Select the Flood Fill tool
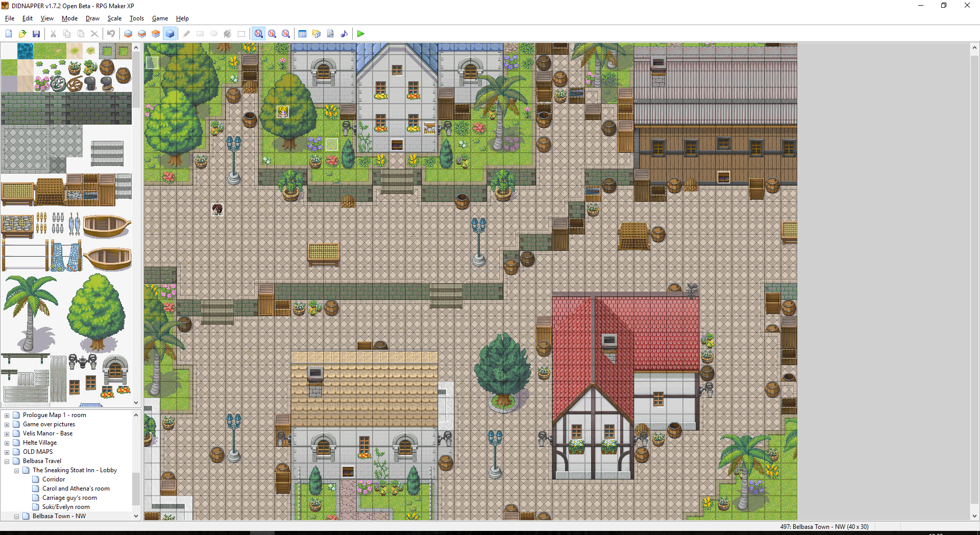The height and width of the screenshot is (535, 980). pos(228,34)
